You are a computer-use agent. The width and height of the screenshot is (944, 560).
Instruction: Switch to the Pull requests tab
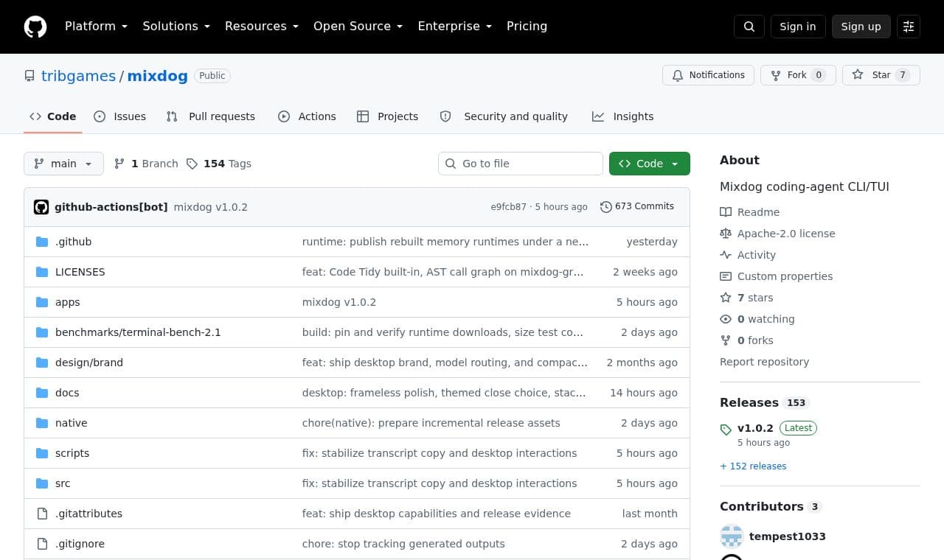[211, 116]
